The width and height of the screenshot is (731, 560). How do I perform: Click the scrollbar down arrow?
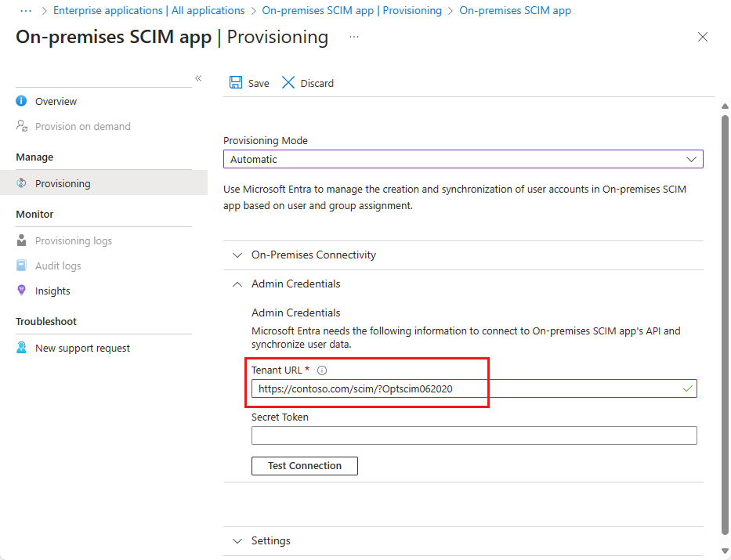[725, 551]
